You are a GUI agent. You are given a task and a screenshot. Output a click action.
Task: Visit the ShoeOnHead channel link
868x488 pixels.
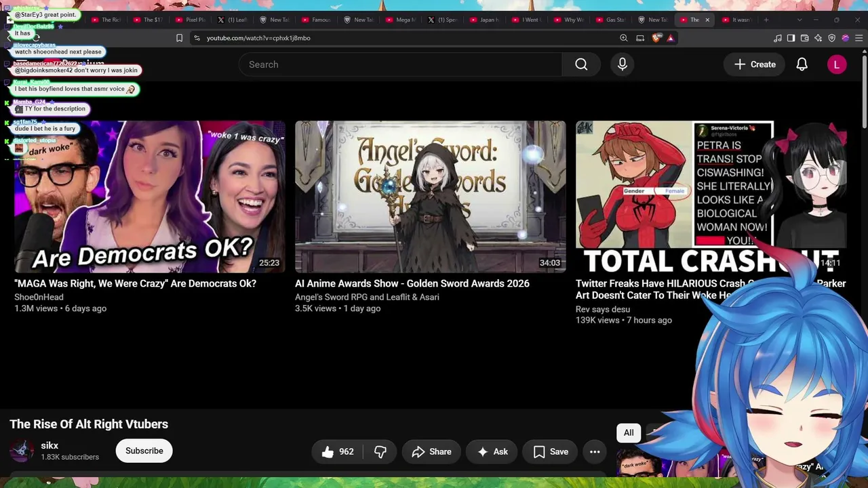pyautogui.click(x=39, y=297)
